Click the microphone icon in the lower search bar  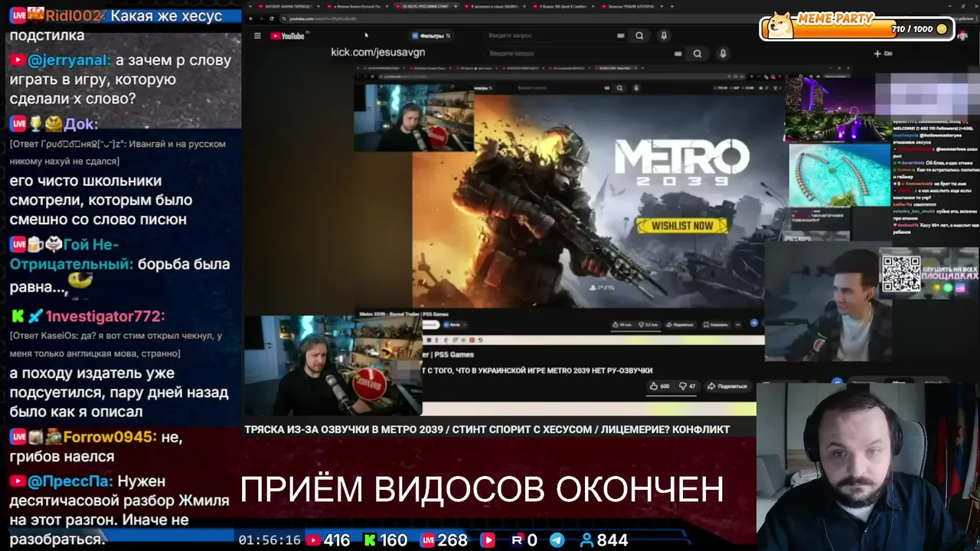[x=722, y=54]
